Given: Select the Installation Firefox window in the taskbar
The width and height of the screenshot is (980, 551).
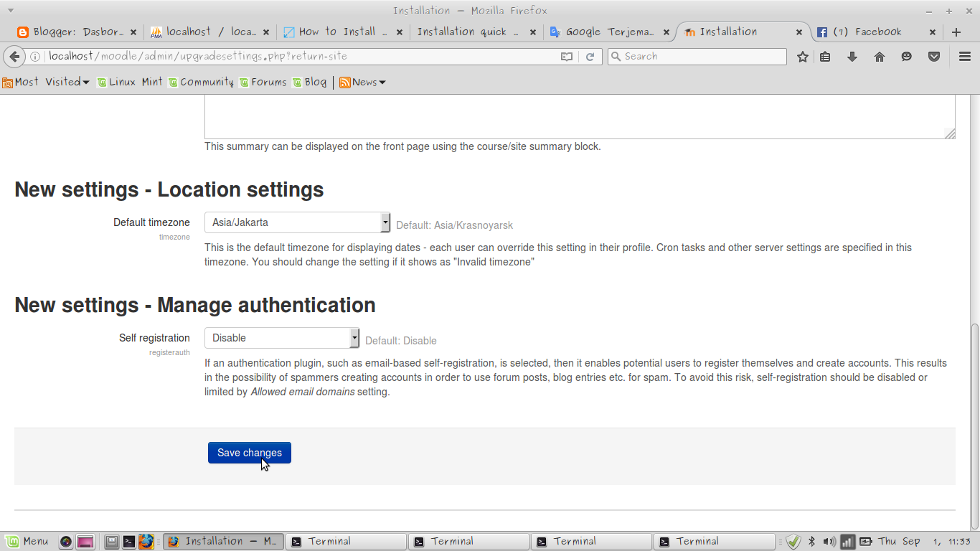Looking at the screenshot, I should [224, 542].
